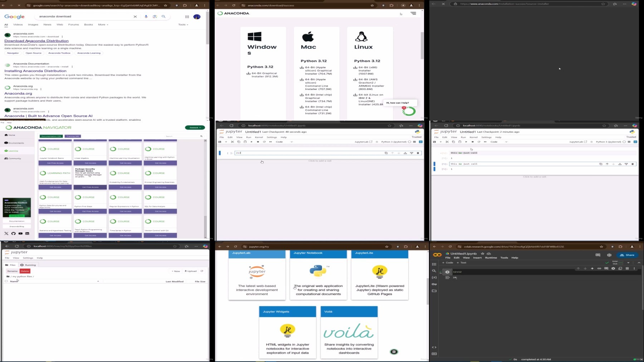Select the Images tab on Google search
The width and height of the screenshot is (644, 362).
(x=33, y=25)
